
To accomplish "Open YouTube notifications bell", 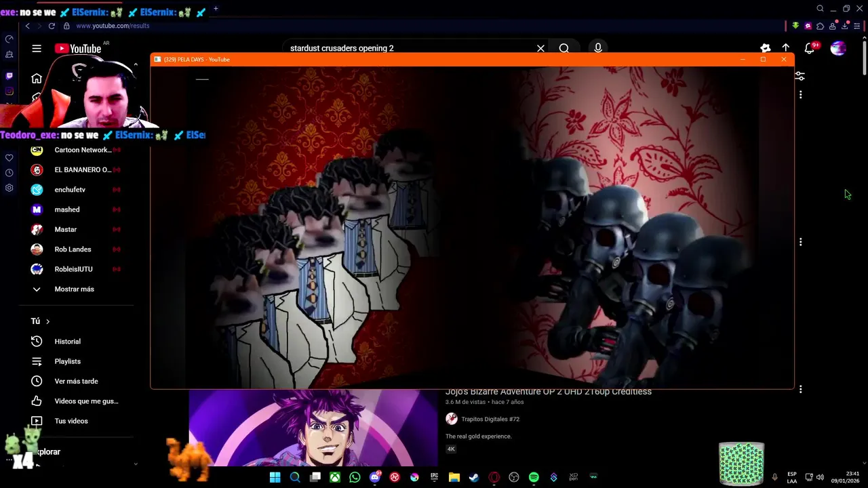I will [810, 48].
